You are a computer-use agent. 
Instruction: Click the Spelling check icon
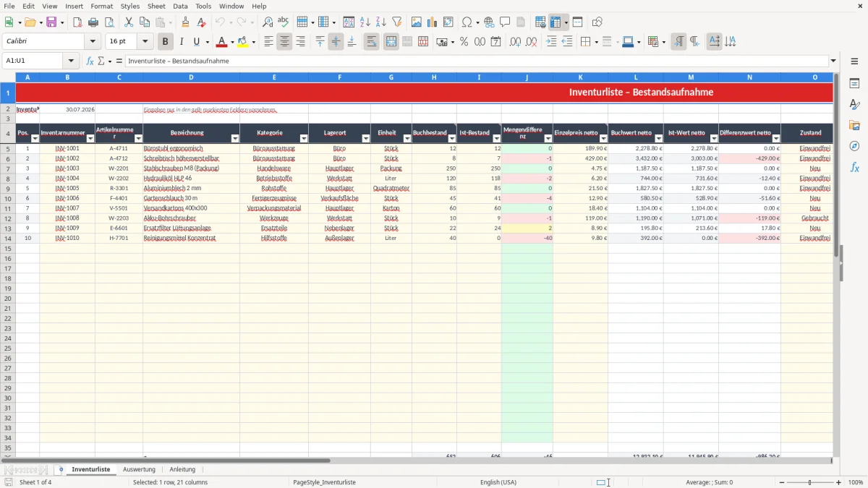284,22
